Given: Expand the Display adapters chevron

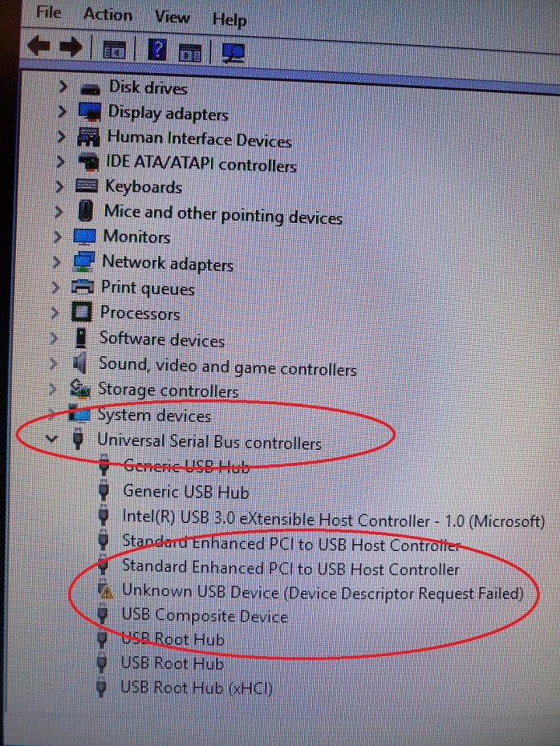Looking at the screenshot, I should point(62,111).
